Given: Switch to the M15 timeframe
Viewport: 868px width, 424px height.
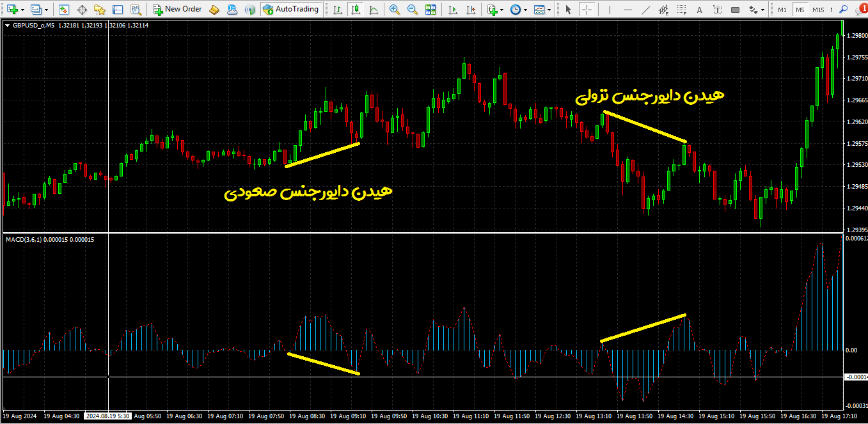Looking at the screenshot, I should tap(819, 10).
